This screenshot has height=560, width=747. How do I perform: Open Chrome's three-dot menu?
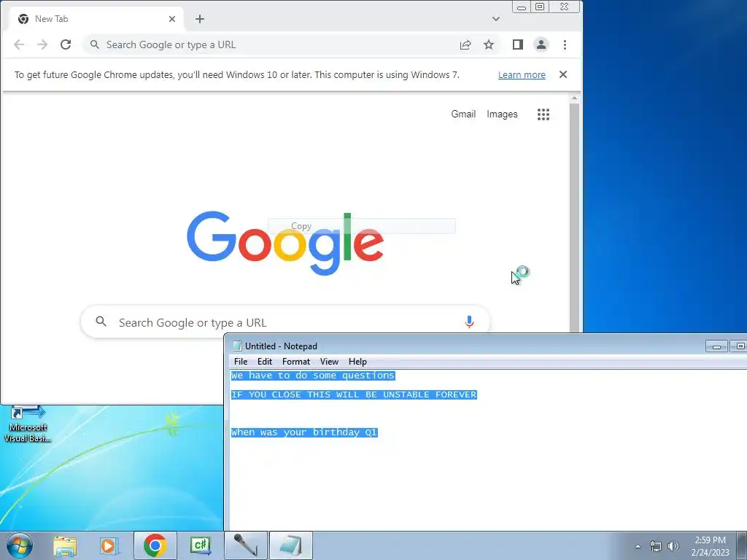click(565, 44)
